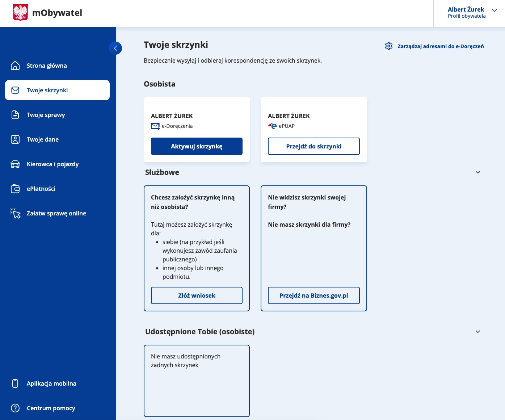Open Centrum pomocy menu item
The image size is (505, 420).
point(57,408)
